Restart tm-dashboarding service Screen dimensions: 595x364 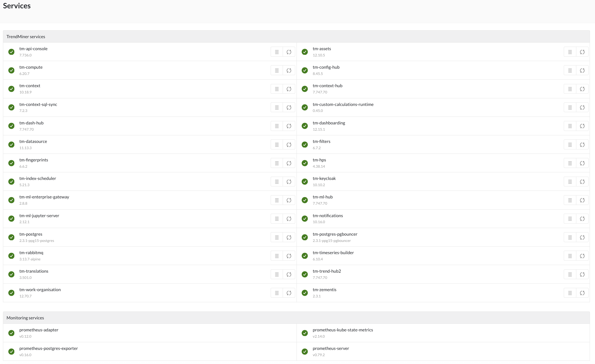[x=582, y=126]
